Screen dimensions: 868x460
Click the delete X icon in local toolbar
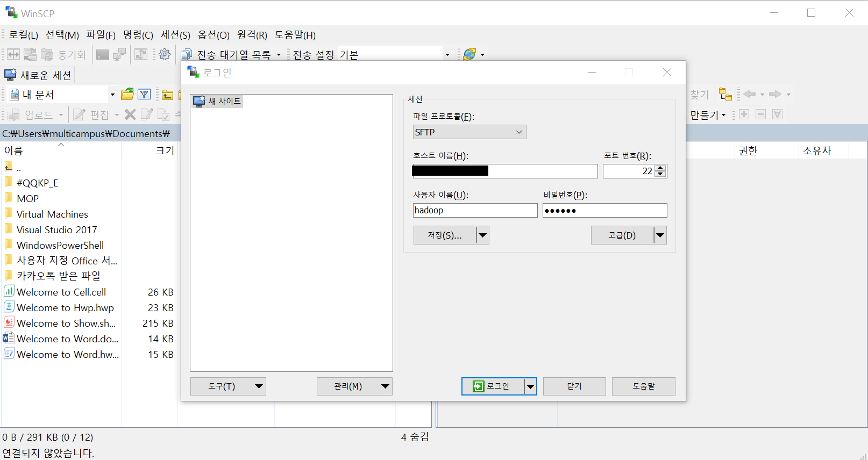[130, 114]
